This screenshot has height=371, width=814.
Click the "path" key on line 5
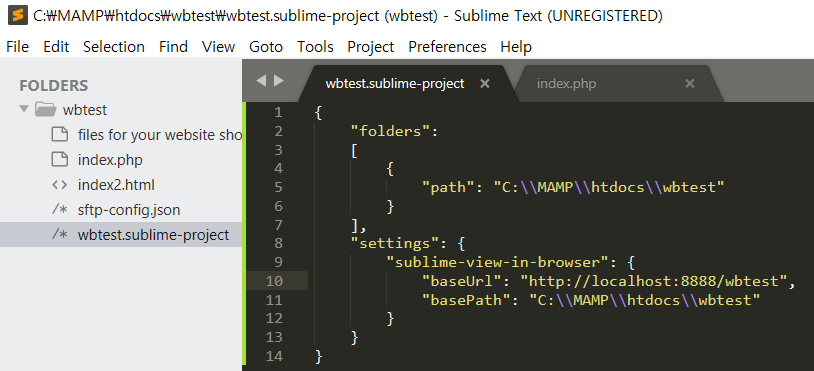tap(449, 187)
